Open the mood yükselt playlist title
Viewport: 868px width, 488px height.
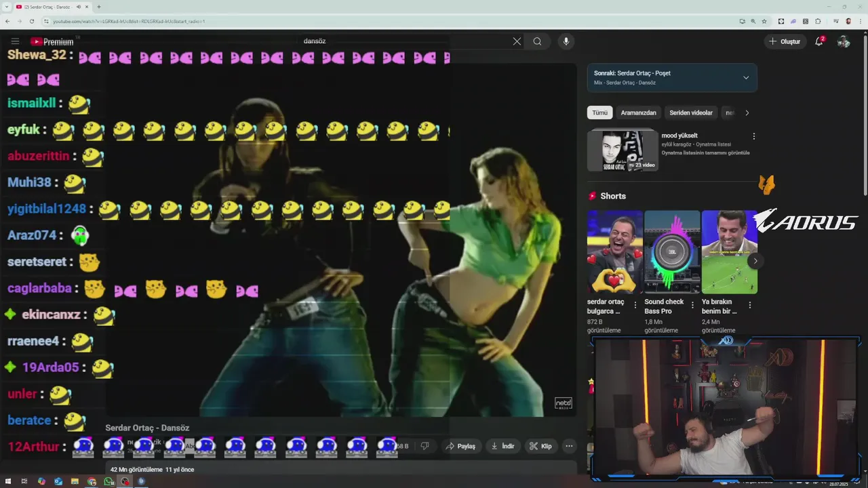coord(679,136)
